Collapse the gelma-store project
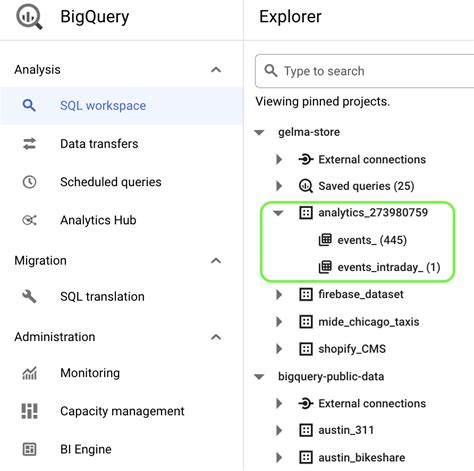The image size is (474, 471). (x=259, y=133)
